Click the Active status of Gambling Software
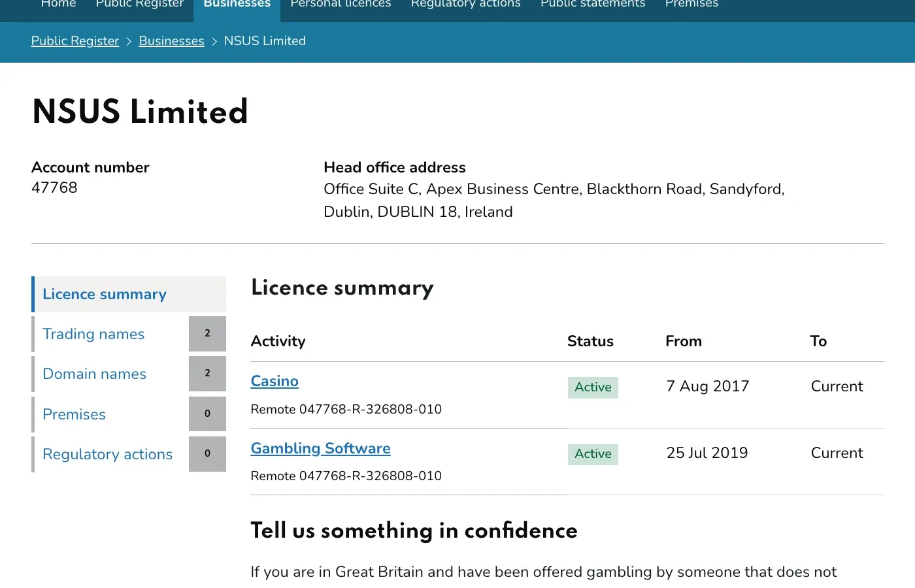The width and height of the screenshot is (915, 588). pyautogui.click(x=593, y=454)
